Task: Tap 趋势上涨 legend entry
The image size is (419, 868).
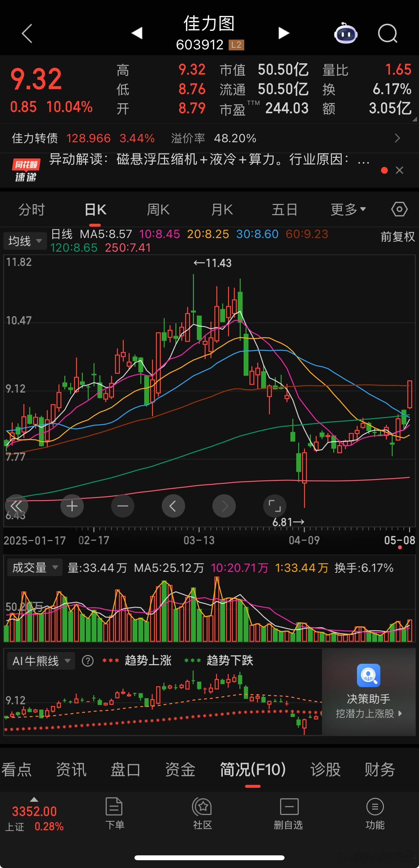Action: tap(137, 660)
